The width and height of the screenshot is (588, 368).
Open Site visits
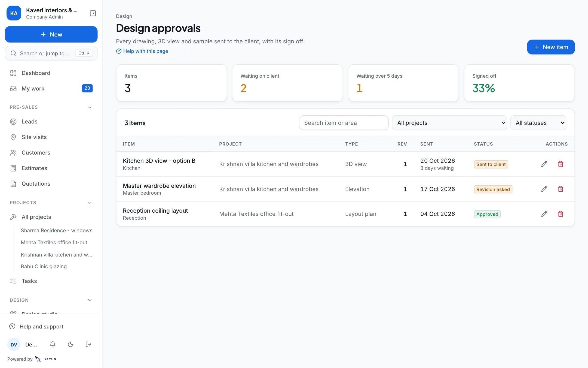(x=51, y=137)
